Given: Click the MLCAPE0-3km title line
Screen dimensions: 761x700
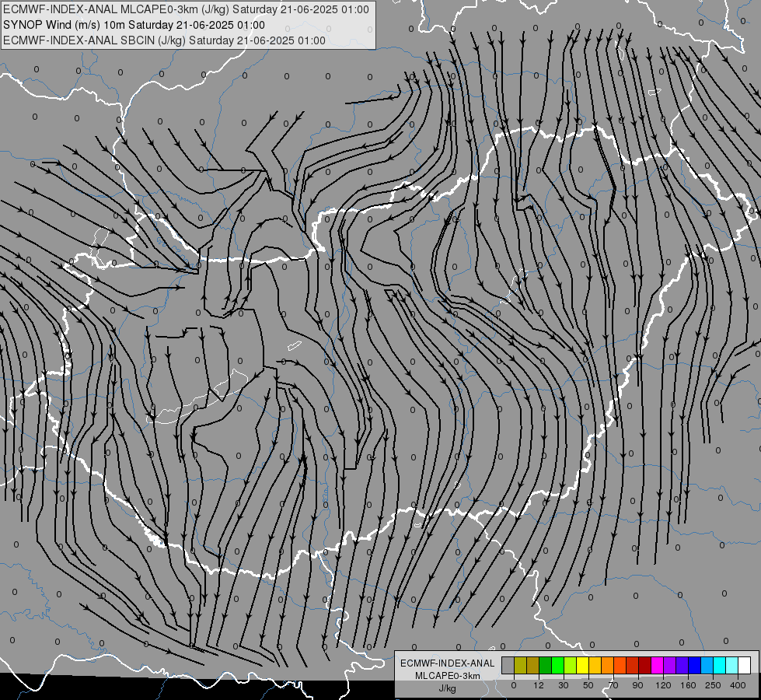Looking at the screenshot, I should tap(186, 9).
